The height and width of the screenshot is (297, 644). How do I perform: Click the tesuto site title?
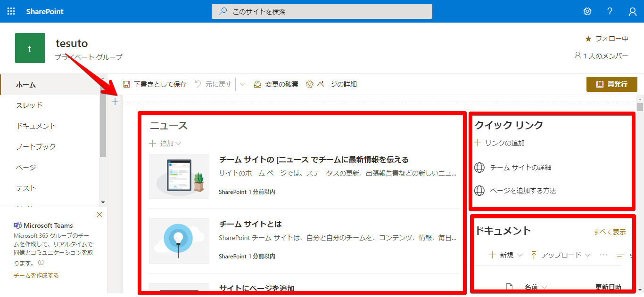point(72,43)
